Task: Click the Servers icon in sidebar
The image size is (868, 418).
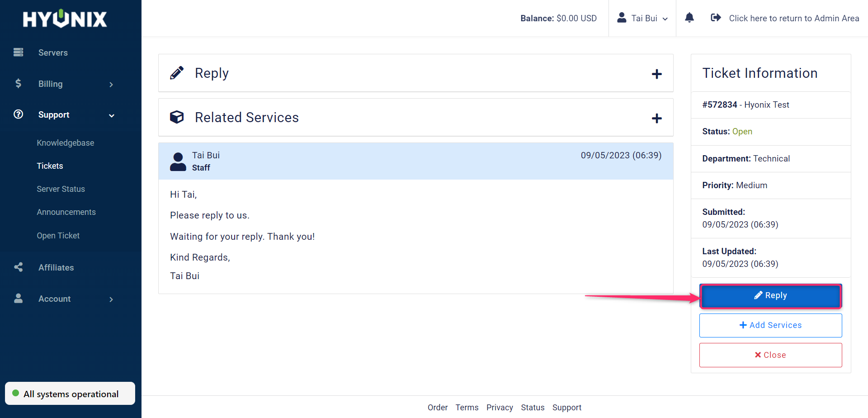Action: coord(19,52)
